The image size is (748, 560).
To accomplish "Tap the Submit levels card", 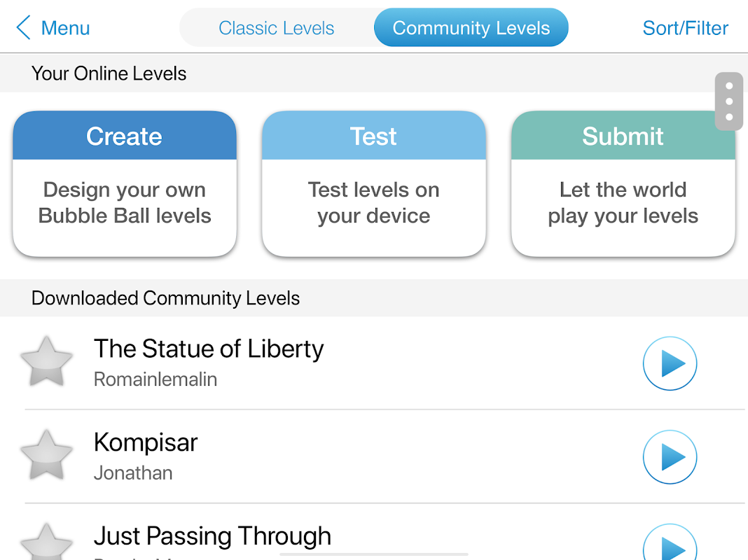I will pos(623,183).
